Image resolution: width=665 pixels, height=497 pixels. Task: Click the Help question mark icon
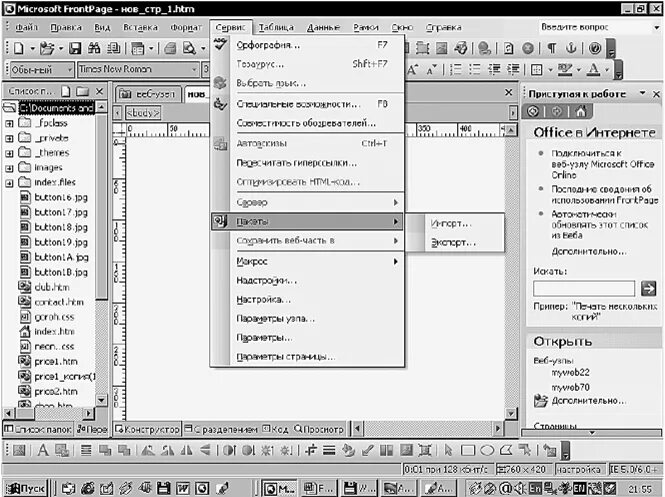tap(595, 48)
